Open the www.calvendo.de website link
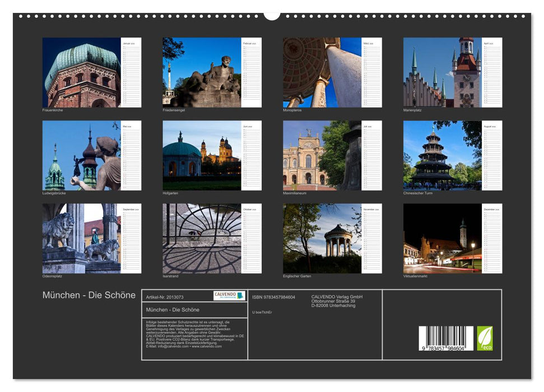Screen dimensions: 544x392 207,347
